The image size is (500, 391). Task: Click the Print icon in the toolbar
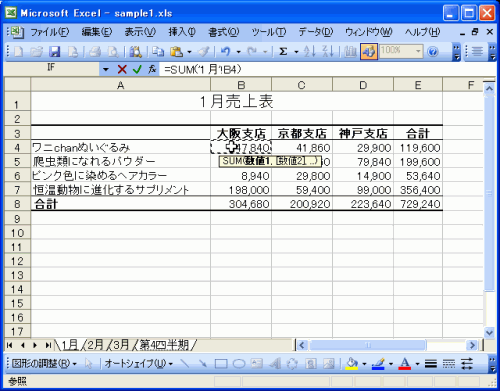click(95, 51)
